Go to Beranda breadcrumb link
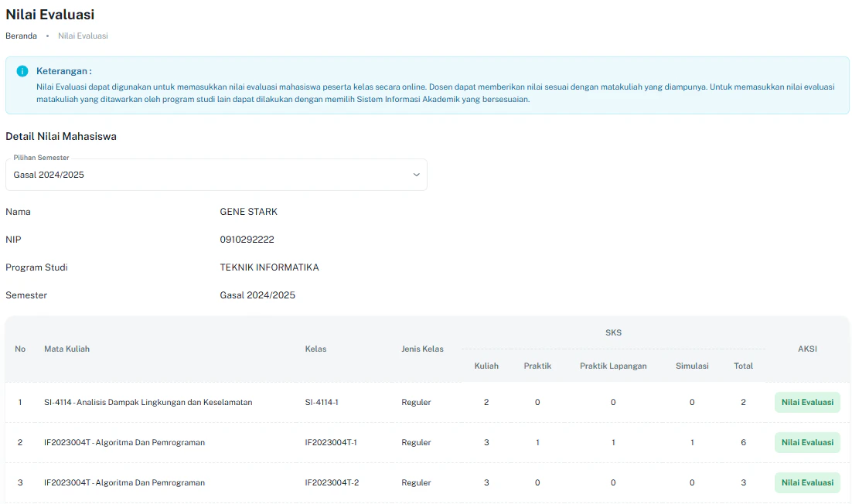This screenshot has width=852, height=504. coord(21,36)
